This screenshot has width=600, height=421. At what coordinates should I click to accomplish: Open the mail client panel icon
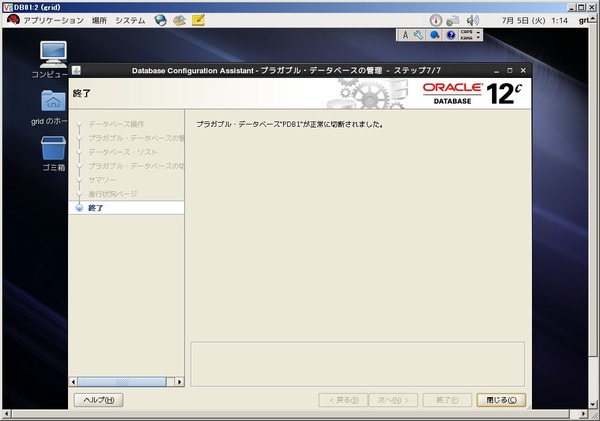[179, 20]
